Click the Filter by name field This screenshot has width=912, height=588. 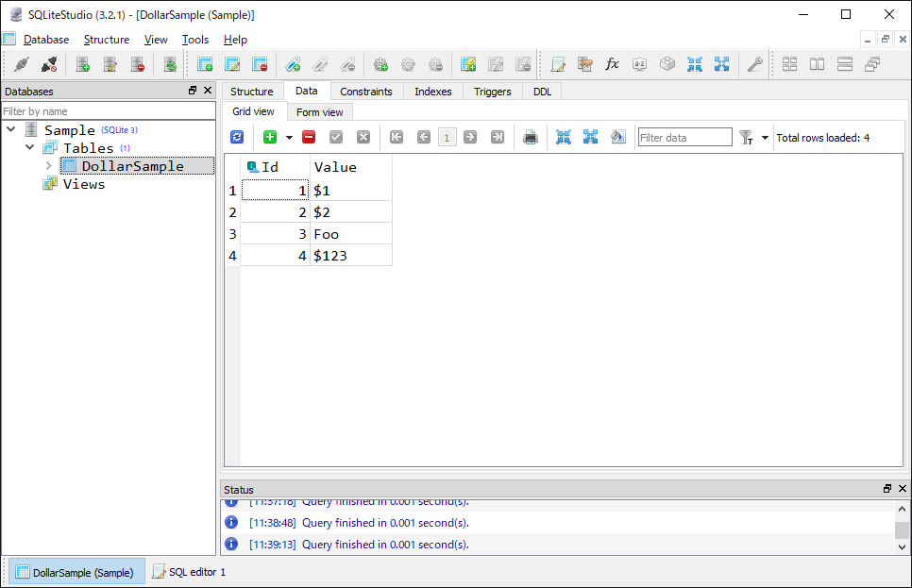coord(109,111)
